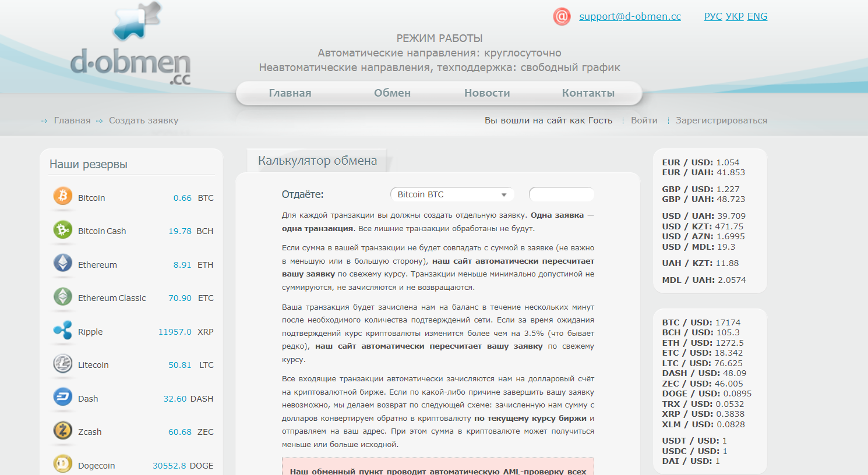The width and height of the screenshot is (868, 475).
Task: Click the Ripple icon in reserves
Action: point(63,330)
